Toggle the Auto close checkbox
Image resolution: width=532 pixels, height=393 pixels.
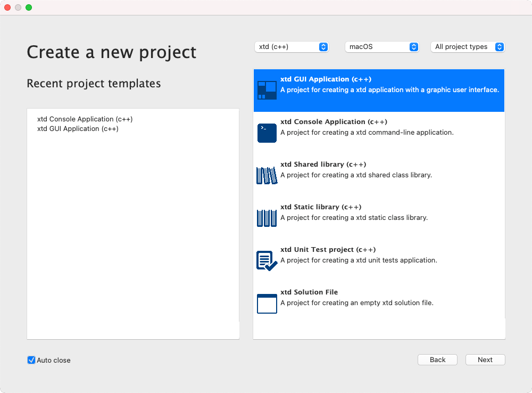(31, 360)
